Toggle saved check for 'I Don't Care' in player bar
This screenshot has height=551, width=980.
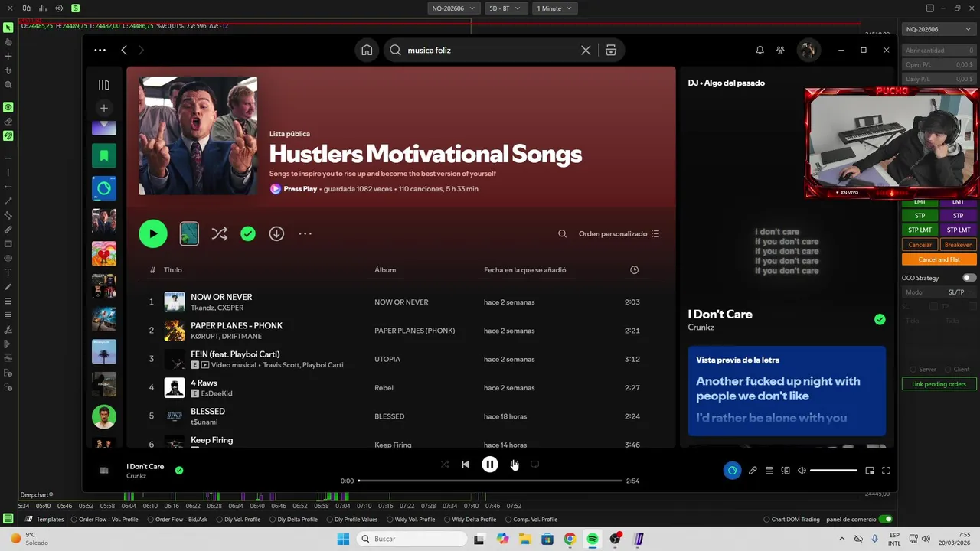pos(179,471)
